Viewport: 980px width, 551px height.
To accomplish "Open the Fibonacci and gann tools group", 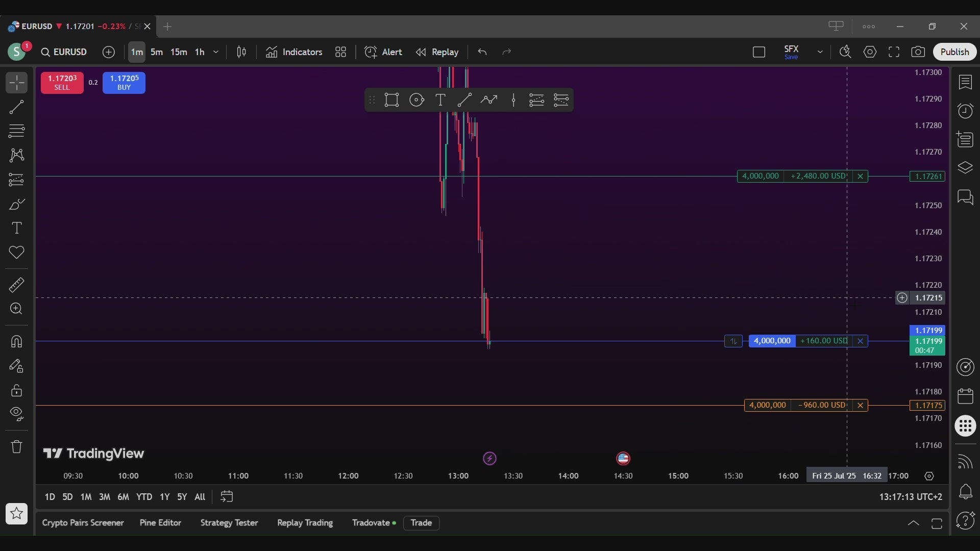I will pyautogui.click(x=16, y=131).
